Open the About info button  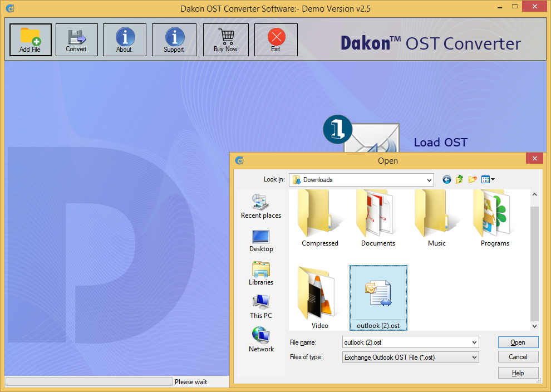point(125,40)
